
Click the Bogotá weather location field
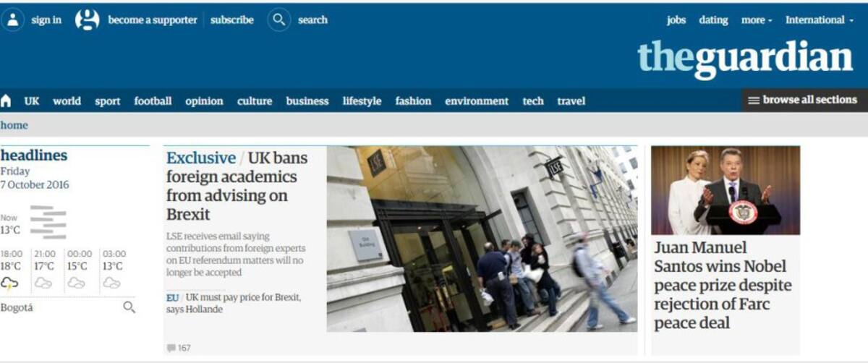(x=68, y=307)
